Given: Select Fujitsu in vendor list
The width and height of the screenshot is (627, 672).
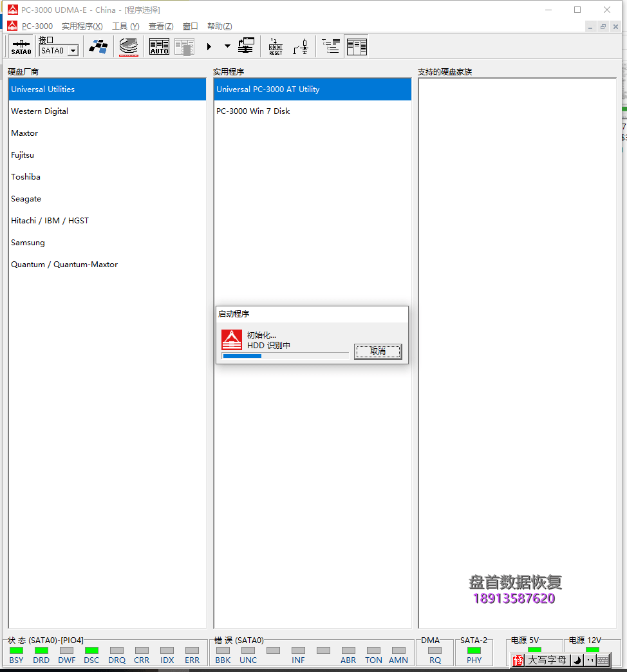Looking at the screenshot, I should coord(107,154).
